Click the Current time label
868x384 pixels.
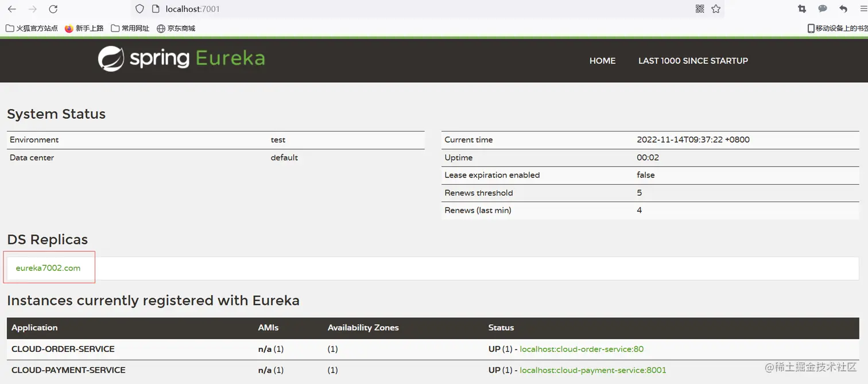[468, 140]
